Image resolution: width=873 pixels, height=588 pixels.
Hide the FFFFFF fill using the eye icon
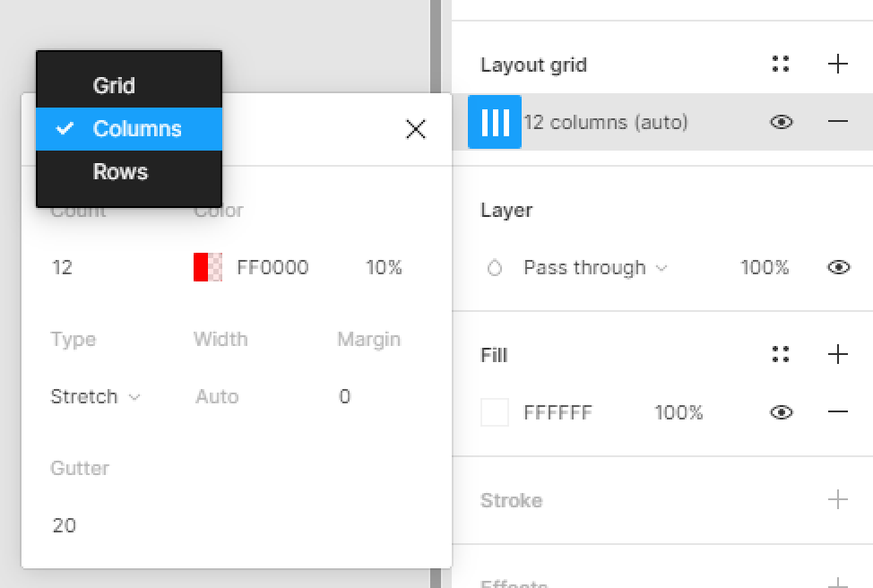782,412
